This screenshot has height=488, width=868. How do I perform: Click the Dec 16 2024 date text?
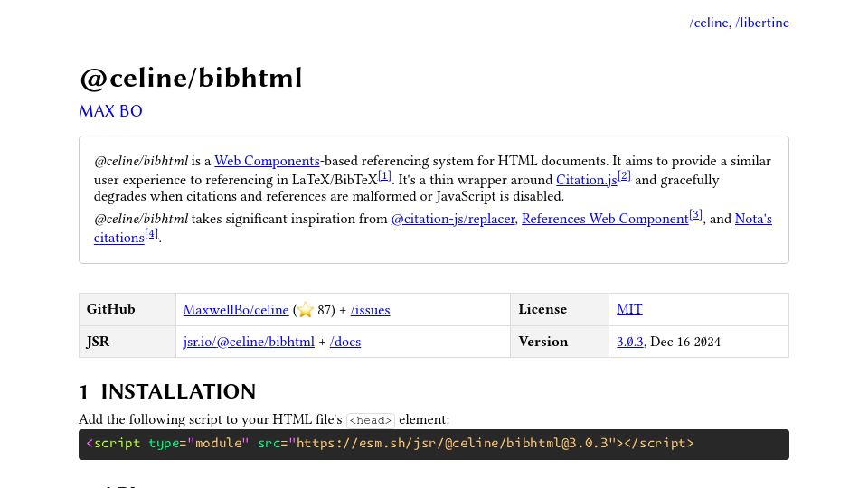[685, 342]
